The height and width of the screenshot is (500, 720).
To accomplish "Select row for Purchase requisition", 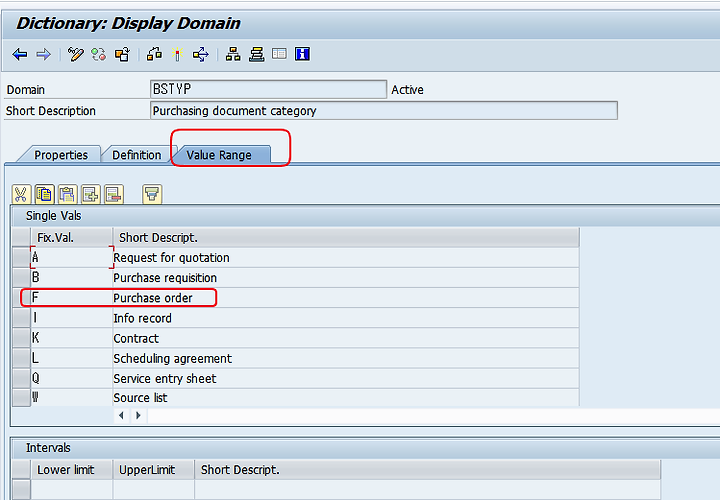I will 21,278.
